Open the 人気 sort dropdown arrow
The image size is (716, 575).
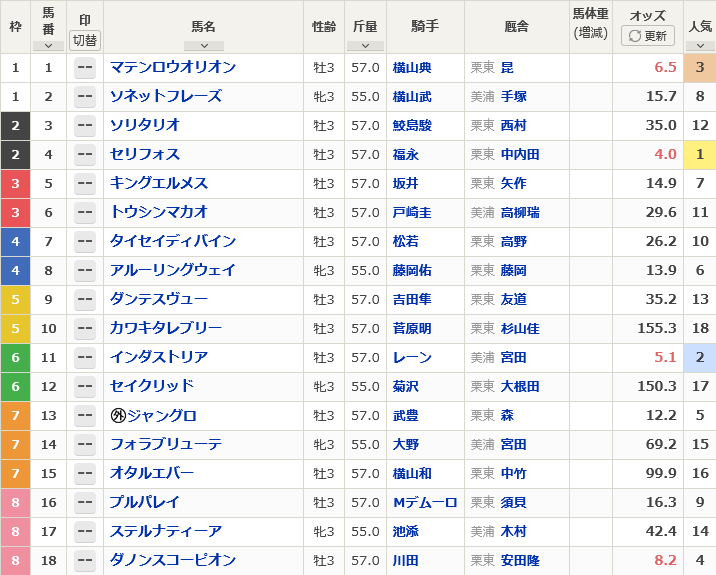[x=700, y=46]
